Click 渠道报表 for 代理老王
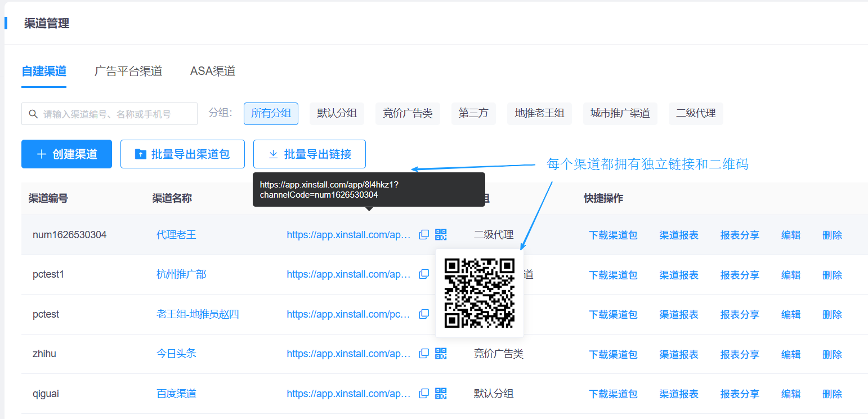Screen dimensions: 868x419 679,235
